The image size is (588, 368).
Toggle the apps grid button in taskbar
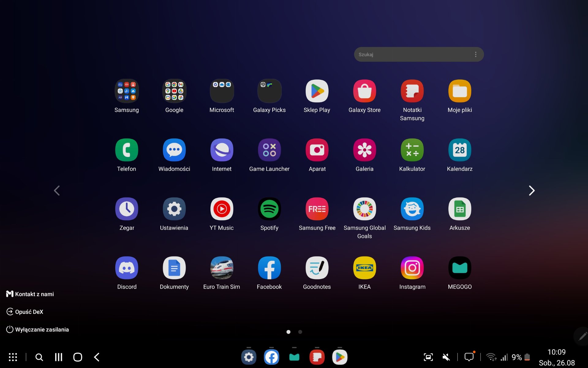[13, 357]
